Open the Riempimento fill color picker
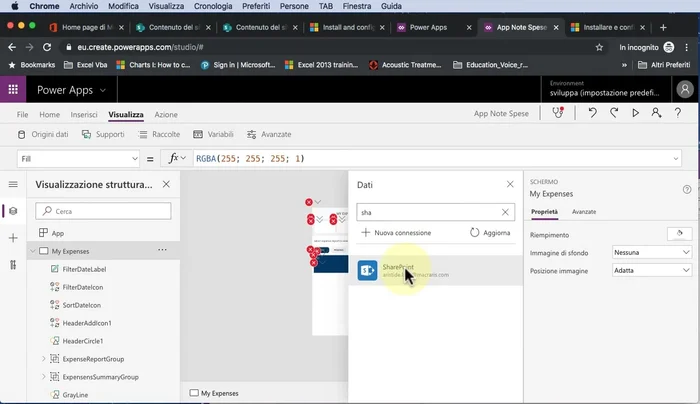 679,234
